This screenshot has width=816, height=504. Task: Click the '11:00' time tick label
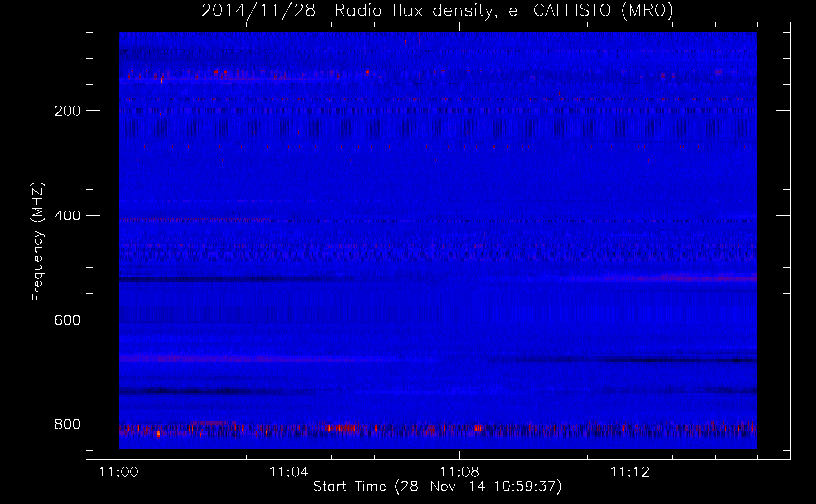click(x=119, y=472)
